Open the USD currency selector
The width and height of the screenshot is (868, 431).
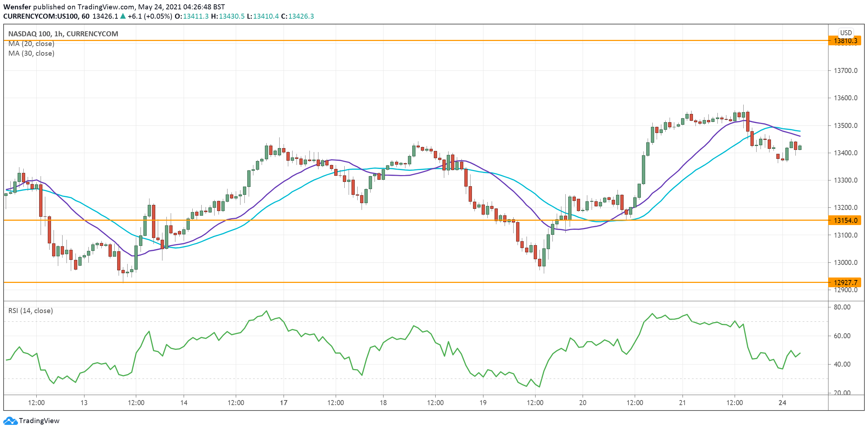pyautogui.click(x=846, y=33)
